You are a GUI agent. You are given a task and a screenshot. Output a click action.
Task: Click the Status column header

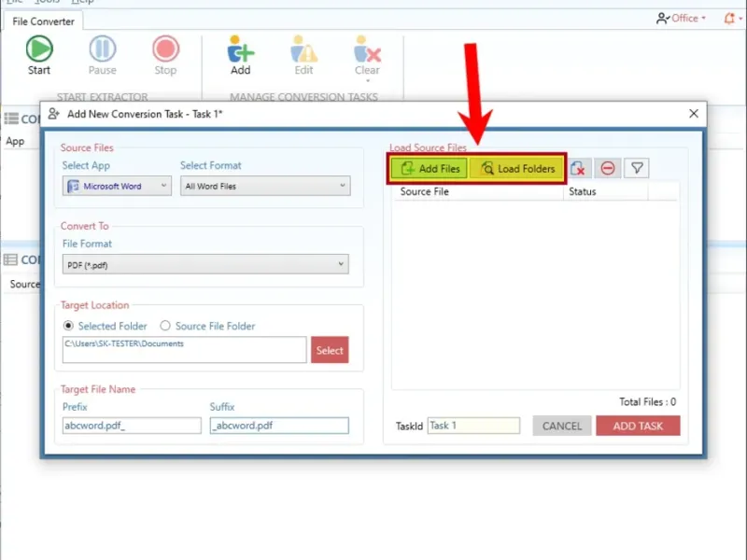tap(582, 191)
